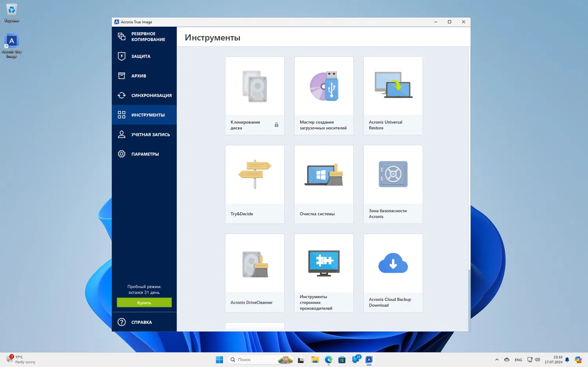Open the Архив section in sidebar
The image size is (588, 367).
pos(144,76)
